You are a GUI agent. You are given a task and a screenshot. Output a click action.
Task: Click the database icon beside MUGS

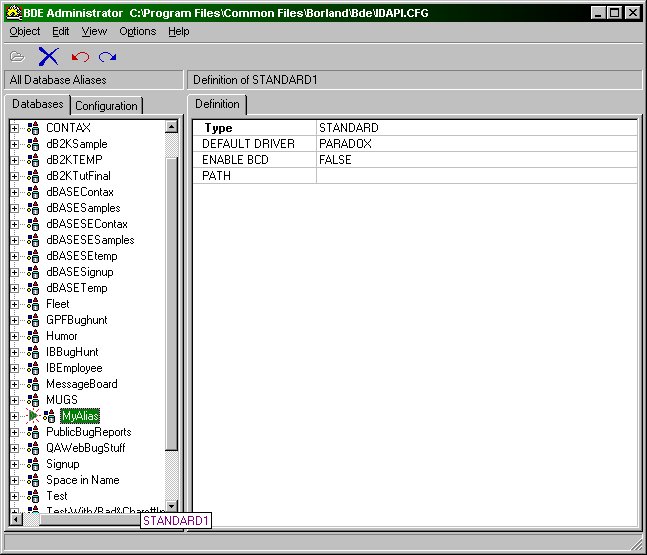point(33,400)
